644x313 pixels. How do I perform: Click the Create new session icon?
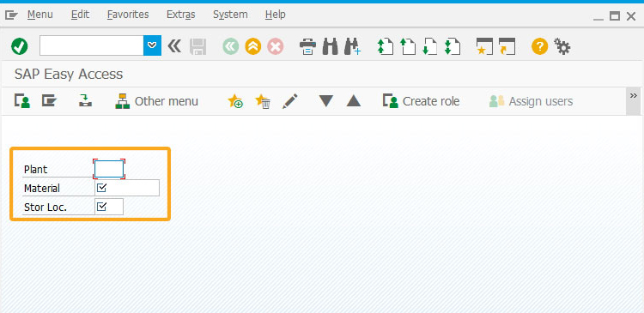point(484,46)
